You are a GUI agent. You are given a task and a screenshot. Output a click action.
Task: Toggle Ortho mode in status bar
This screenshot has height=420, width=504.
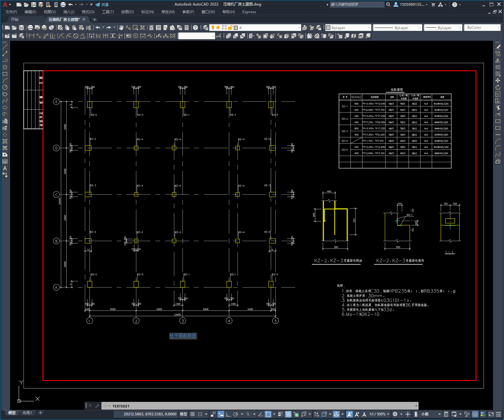pos(228,414)
